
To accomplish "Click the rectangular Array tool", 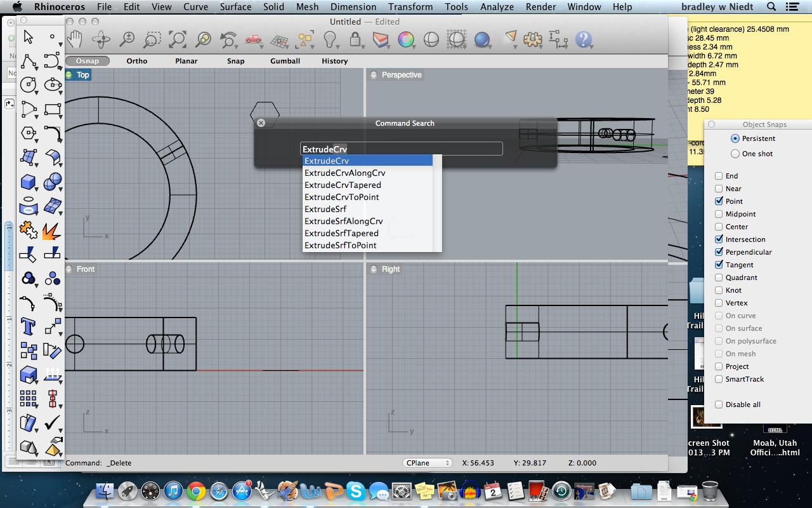I will point(29,399).
